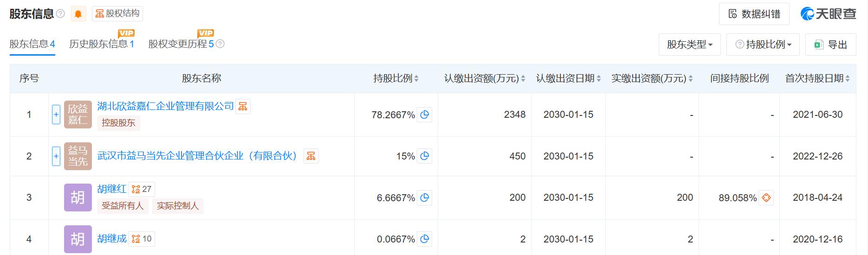Open 湖北欣益嘉仁企业管理有限公司 company link
The width and height of the screenshot is (868, 255).
click(166, 106)
